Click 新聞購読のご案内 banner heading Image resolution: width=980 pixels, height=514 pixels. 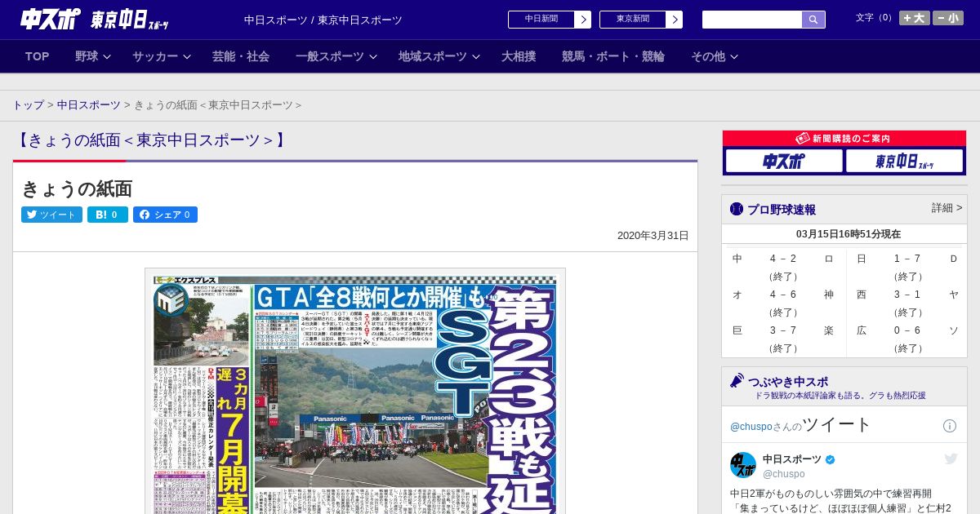[x=844, y=139]
